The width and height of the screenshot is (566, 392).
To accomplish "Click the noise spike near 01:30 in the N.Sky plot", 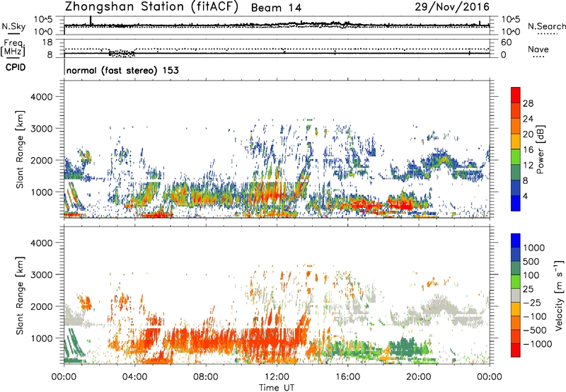I will click(x=91, y=21).
